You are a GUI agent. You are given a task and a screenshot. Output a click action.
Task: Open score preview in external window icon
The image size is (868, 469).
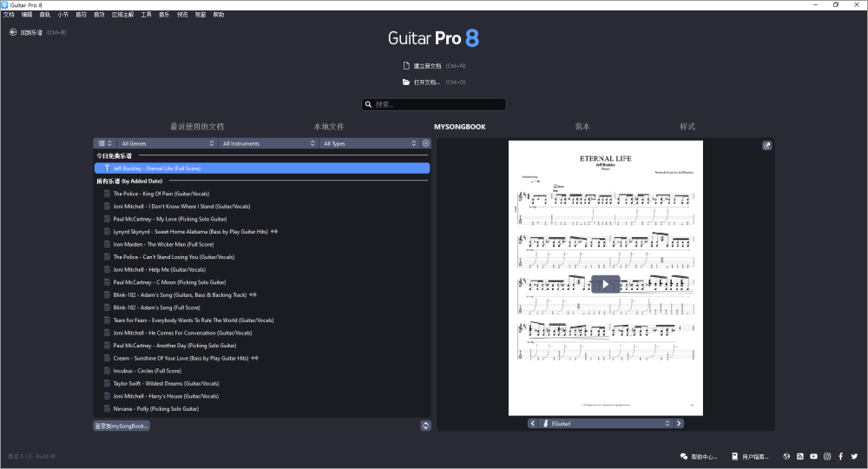click(x=766, y=146)
